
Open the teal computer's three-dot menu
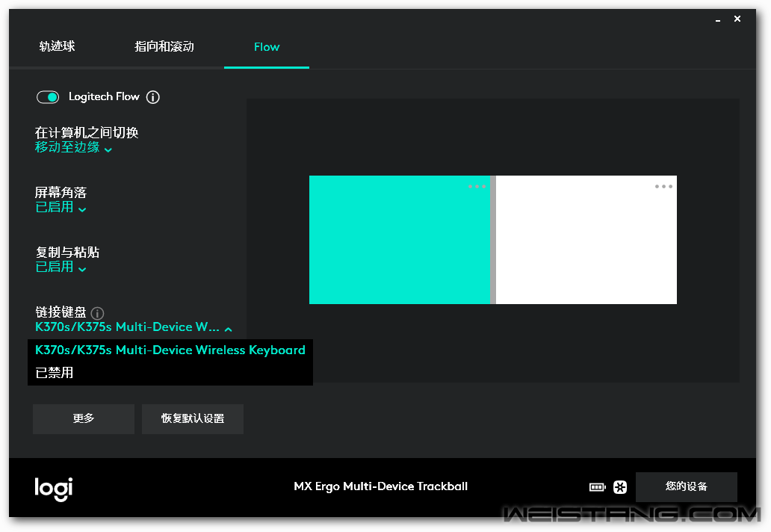(477, 186)
